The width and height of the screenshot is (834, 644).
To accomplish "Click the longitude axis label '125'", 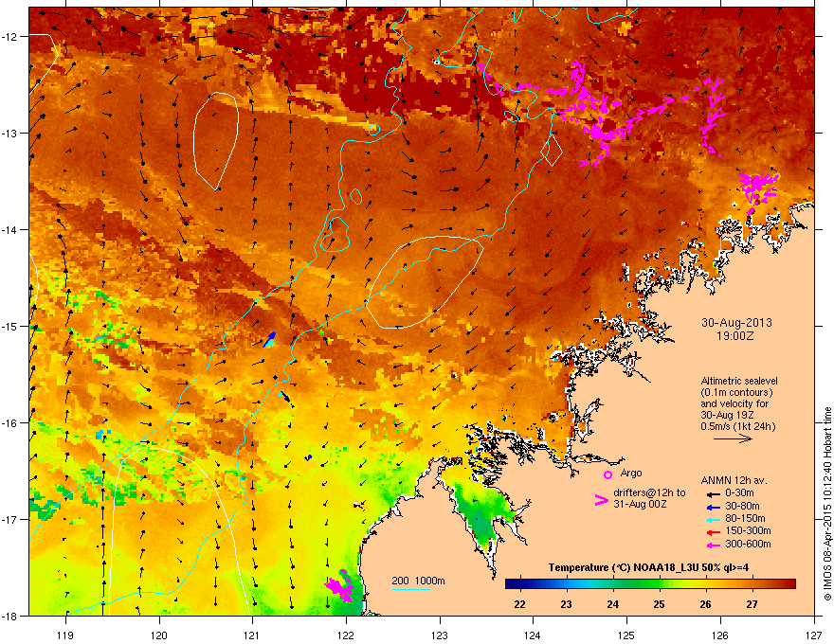I will 626,635.
